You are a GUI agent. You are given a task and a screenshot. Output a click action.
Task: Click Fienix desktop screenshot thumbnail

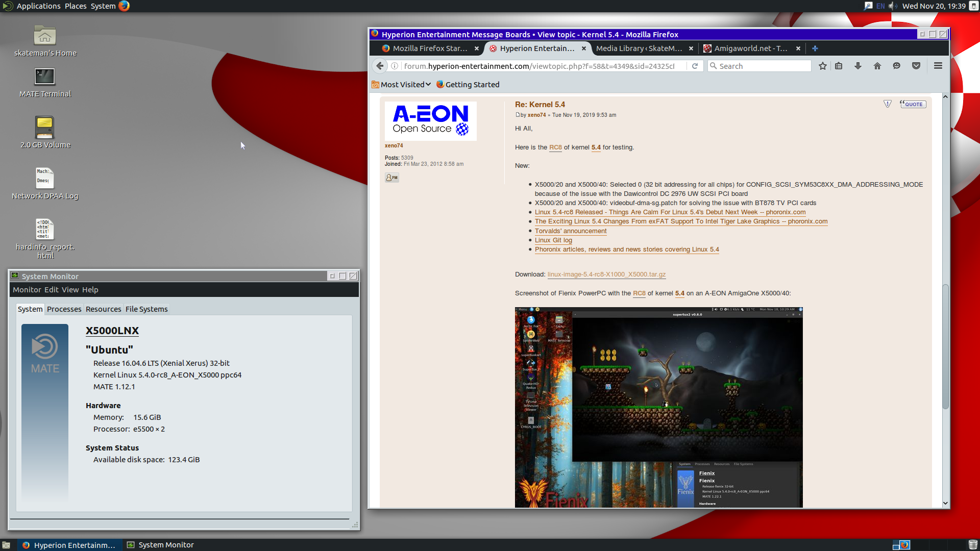click(658, 407)
